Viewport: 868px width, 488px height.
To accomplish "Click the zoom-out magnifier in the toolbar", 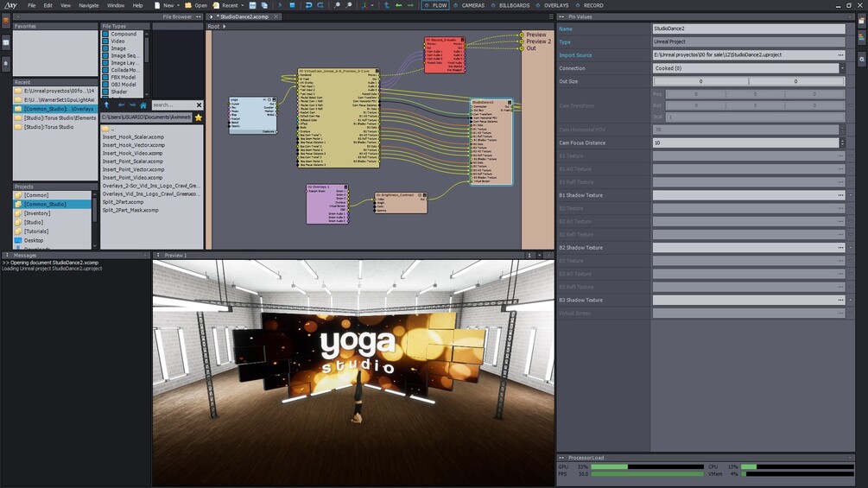I will 349,5.
